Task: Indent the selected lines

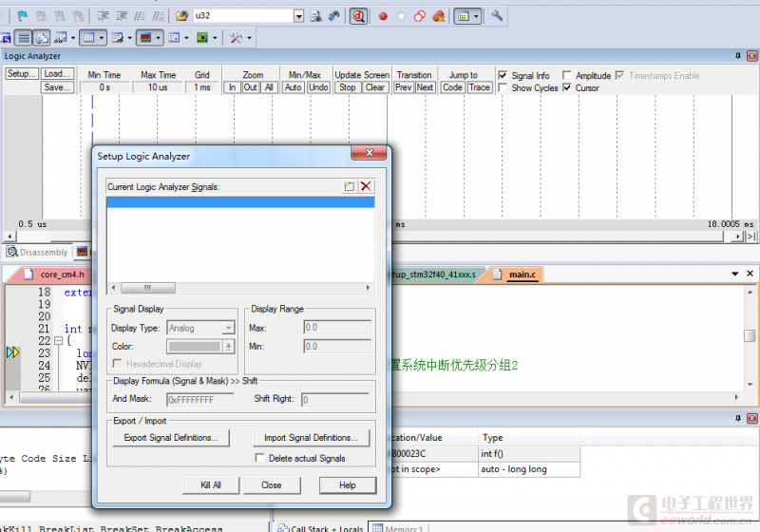Action: pos(103,16)
